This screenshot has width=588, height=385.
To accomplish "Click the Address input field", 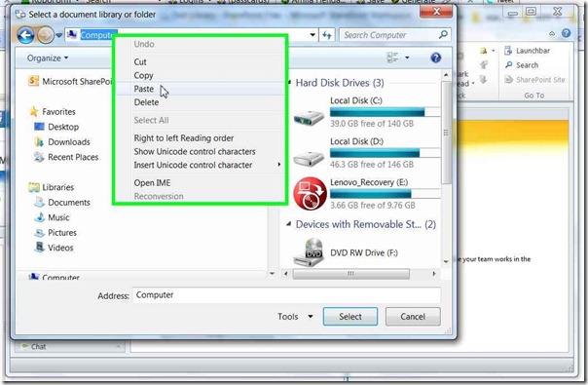I will (x=286, y=295).
